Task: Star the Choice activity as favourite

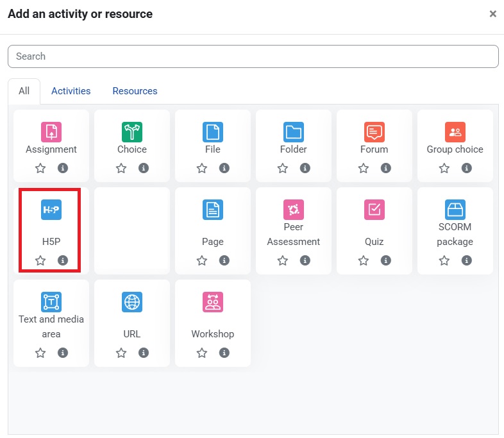Action: (121, 168)
